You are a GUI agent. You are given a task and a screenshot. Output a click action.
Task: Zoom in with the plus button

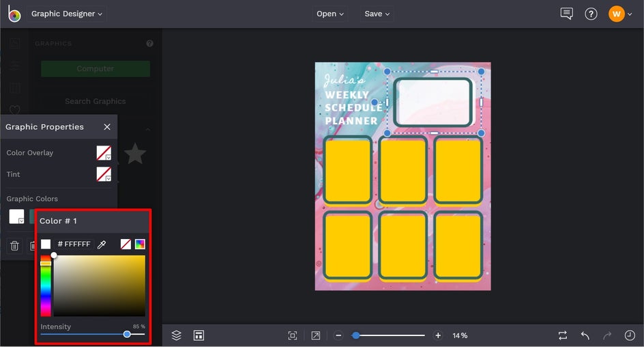[438, 335]
